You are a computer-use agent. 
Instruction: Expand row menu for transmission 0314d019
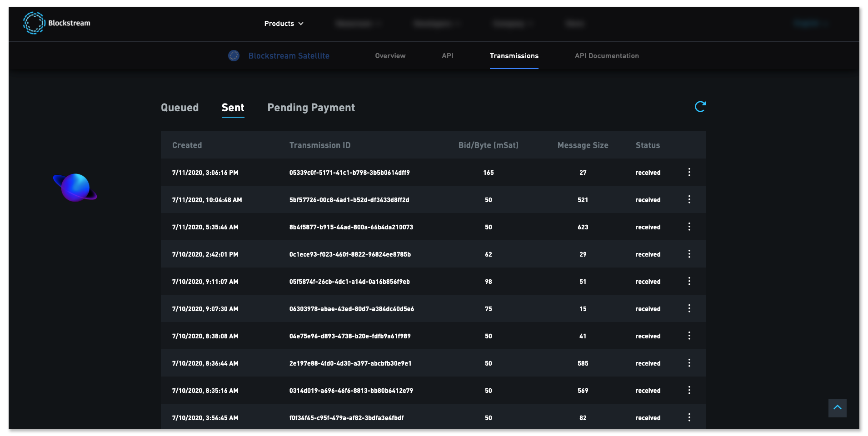tap(689, 390)
